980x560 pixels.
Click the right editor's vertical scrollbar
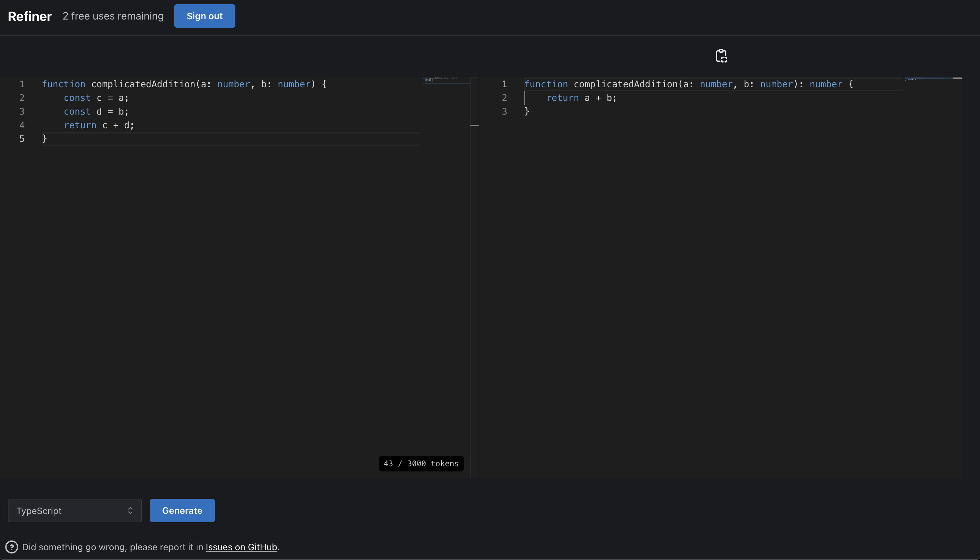point(957,277)
